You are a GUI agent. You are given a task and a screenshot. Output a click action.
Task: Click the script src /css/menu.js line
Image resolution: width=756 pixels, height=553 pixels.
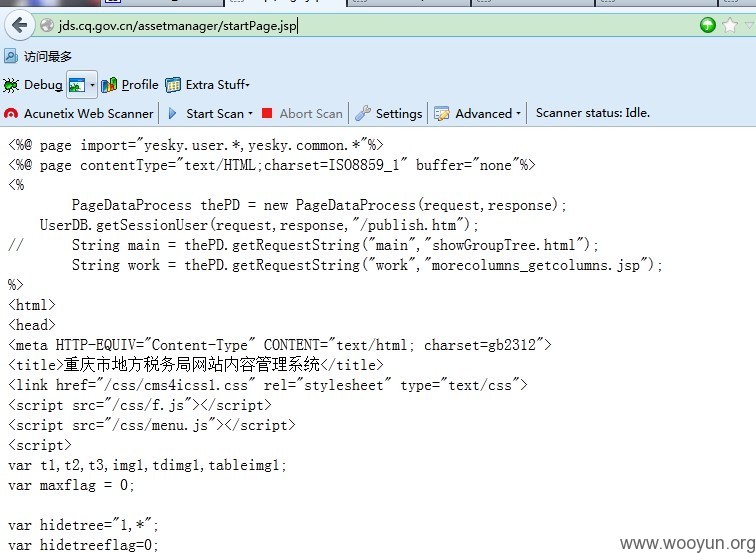[x=152, y=425]
